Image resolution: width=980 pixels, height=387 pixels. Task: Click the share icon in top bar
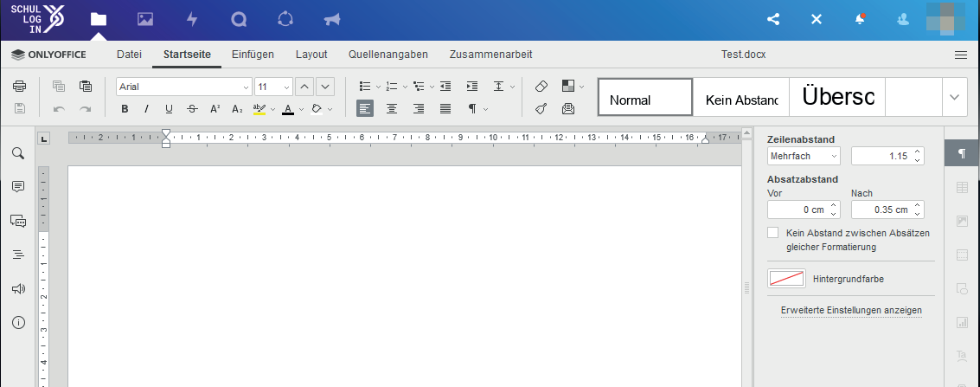[x=773, y=19]
